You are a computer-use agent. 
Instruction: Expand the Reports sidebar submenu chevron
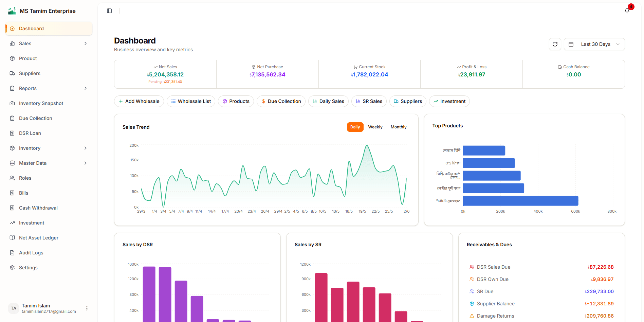(86, 88)
